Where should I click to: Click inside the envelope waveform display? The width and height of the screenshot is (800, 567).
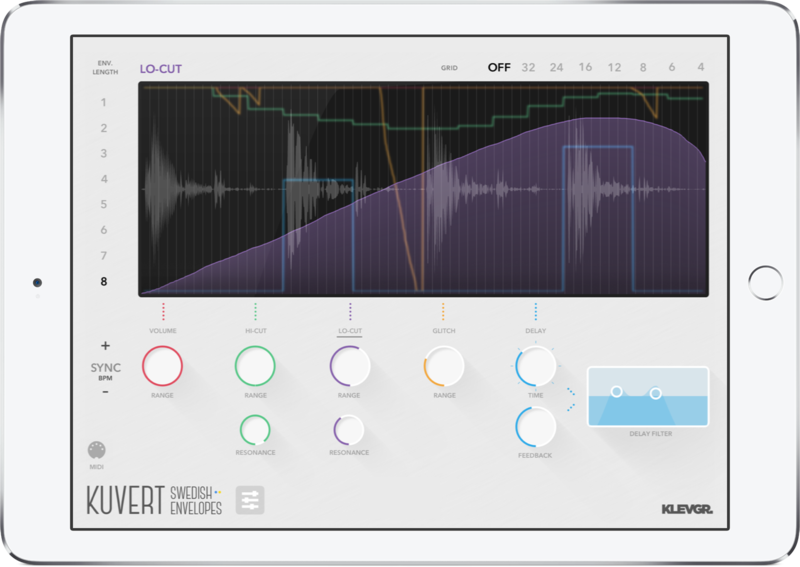click(423, 190)
